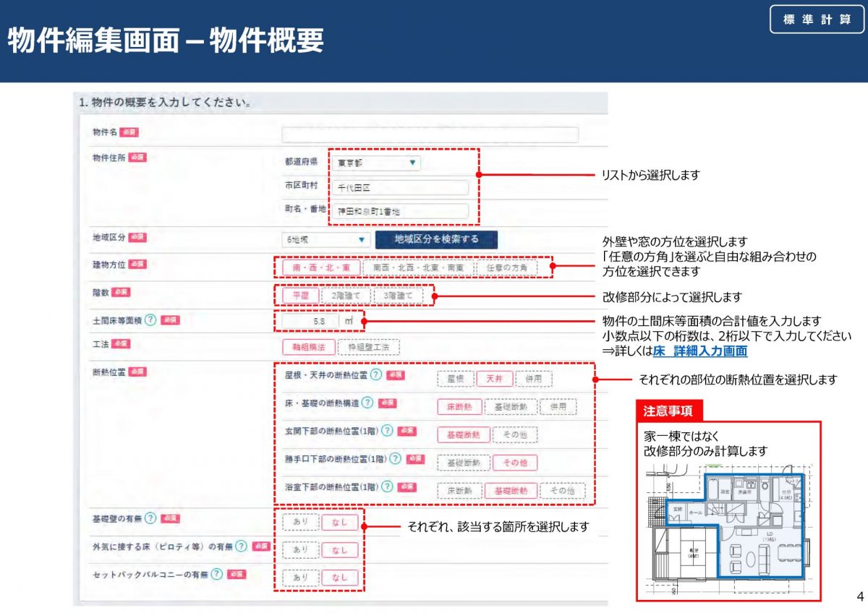Viewport: 868px width, 613px height.
Task: Set 基礎壁の有無 to あり
Action: 300,522
